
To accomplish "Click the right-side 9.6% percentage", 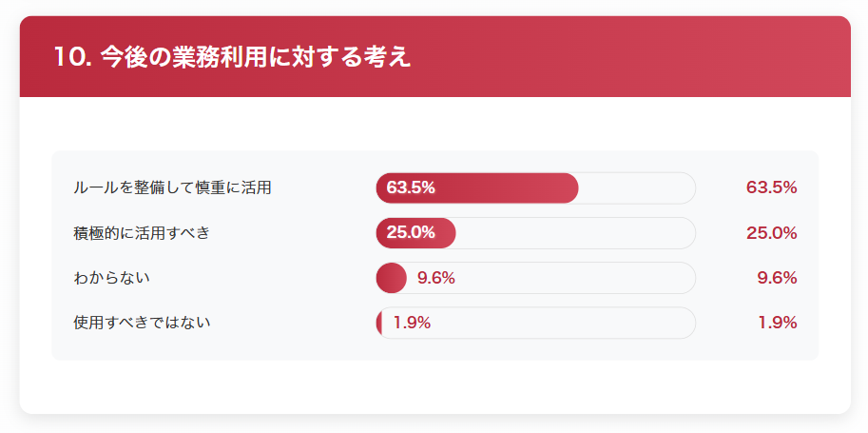I will point(778,278).
